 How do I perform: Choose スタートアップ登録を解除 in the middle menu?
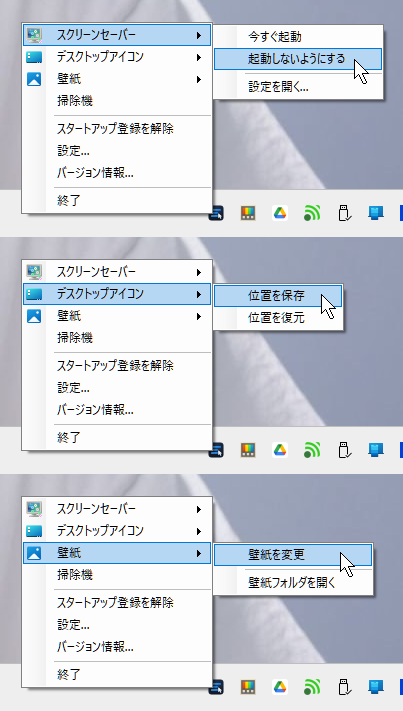[x=117, y=366]
